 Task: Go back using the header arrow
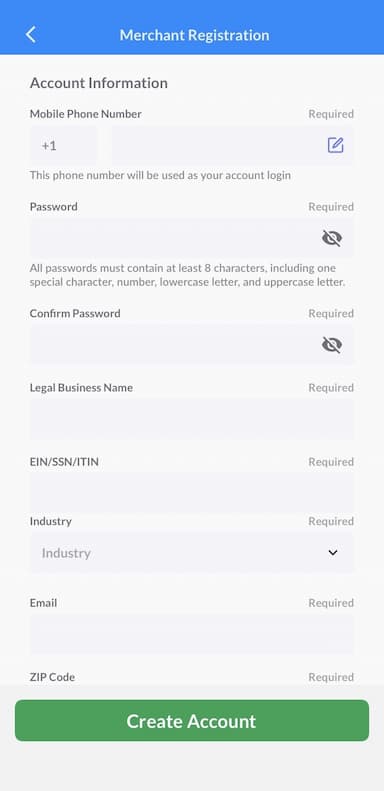31,35
